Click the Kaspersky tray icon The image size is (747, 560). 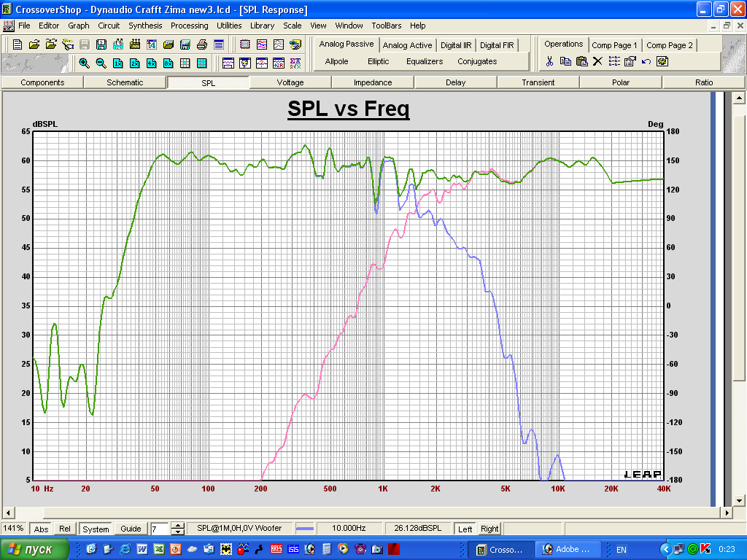705,550
